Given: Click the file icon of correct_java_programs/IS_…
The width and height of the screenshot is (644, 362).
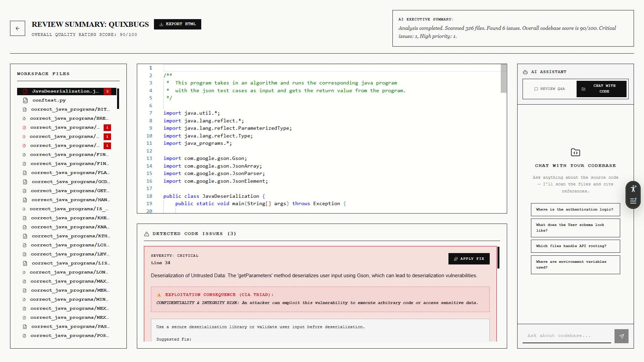Looking at the screenshot, I should coord(24,209).
